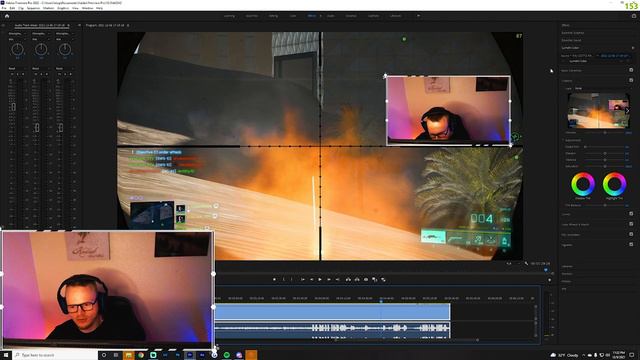The width and height of the screenshot is (640, 360).
Task: Open the Sequence menu
Action: tap(33, 8)
